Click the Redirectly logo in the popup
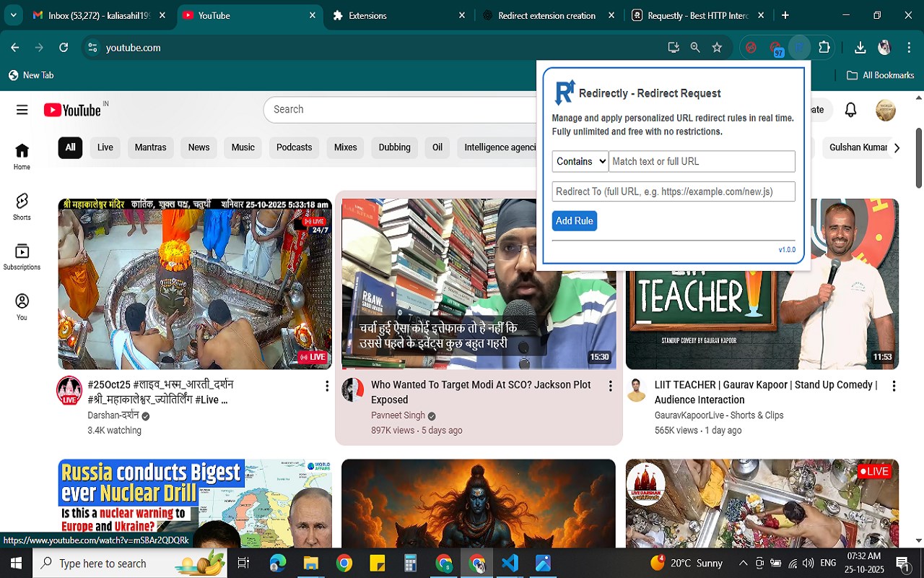Screen dimensions: 924x578 (x=565, y=92)
